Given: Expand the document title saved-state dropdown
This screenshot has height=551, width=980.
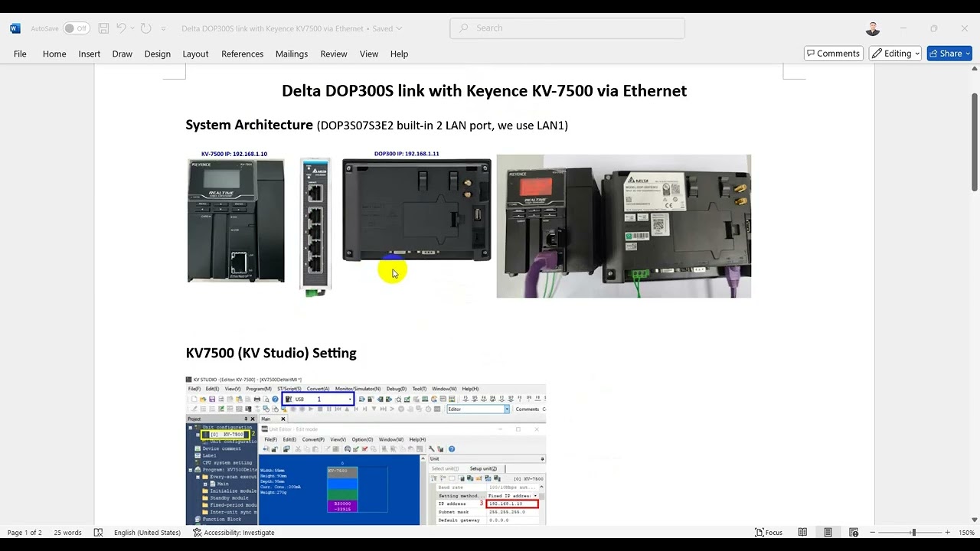Looking at the screenshot, I should click(x=399, y=28).
